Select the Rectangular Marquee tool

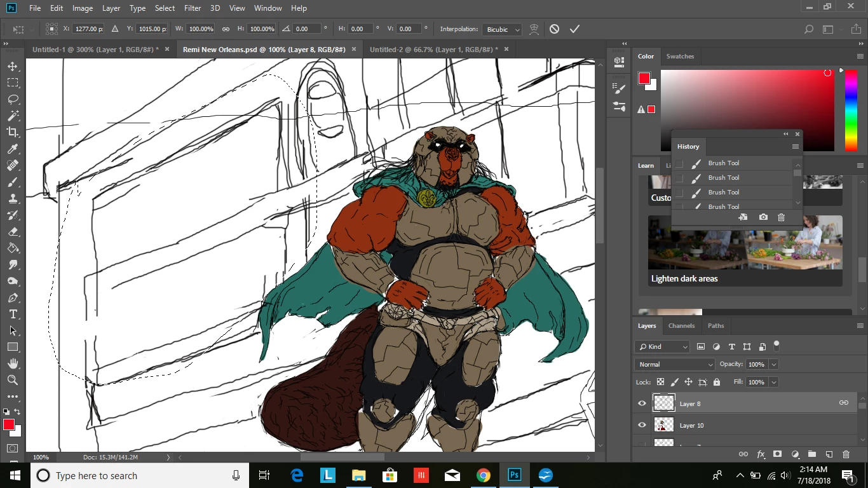pyautogui.click(x=13, y=83)
